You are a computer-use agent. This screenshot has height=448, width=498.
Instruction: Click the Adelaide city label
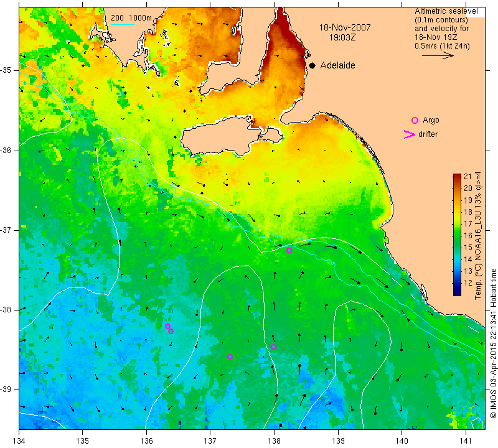tap(337, 65)
